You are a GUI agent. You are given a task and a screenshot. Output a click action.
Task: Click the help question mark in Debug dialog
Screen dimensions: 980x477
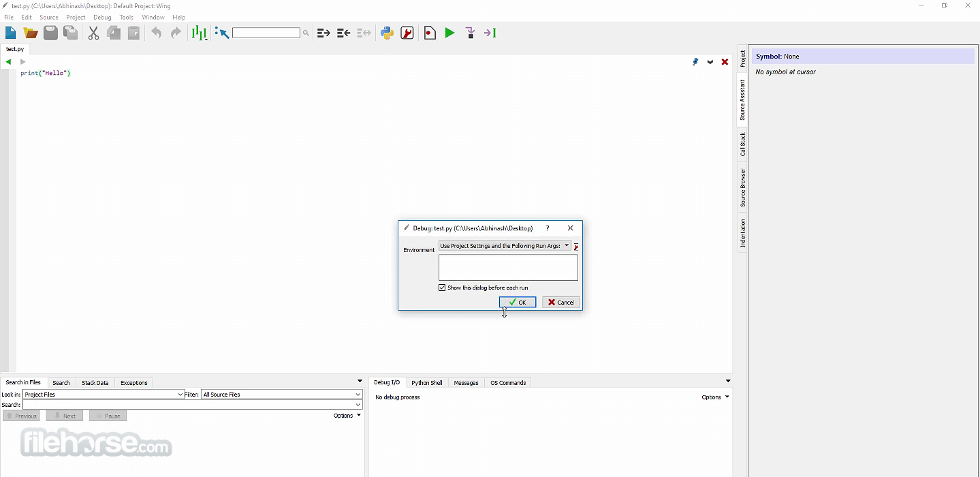[548, 228]
